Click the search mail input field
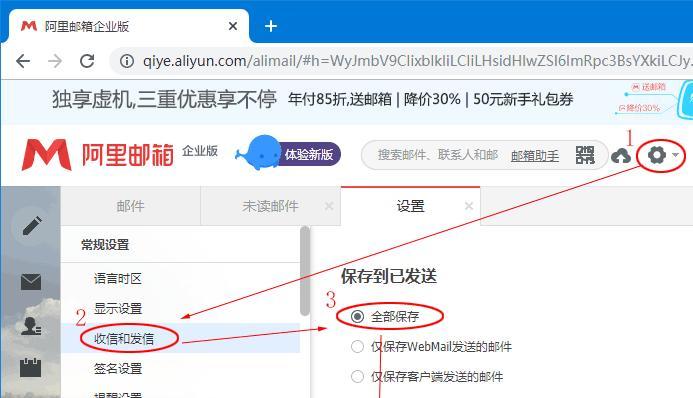Screen dimensions: 693x398 [x=438, y=155]
